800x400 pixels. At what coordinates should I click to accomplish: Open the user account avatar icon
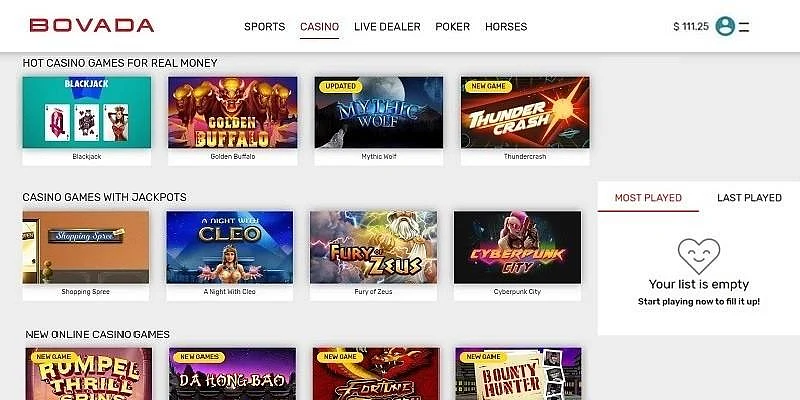coord(724,26)
